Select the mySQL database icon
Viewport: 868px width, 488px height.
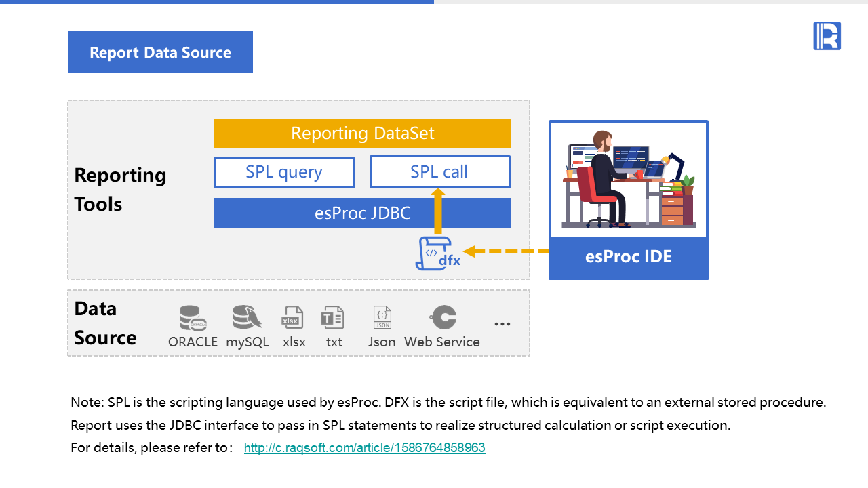tap(248, 317)
